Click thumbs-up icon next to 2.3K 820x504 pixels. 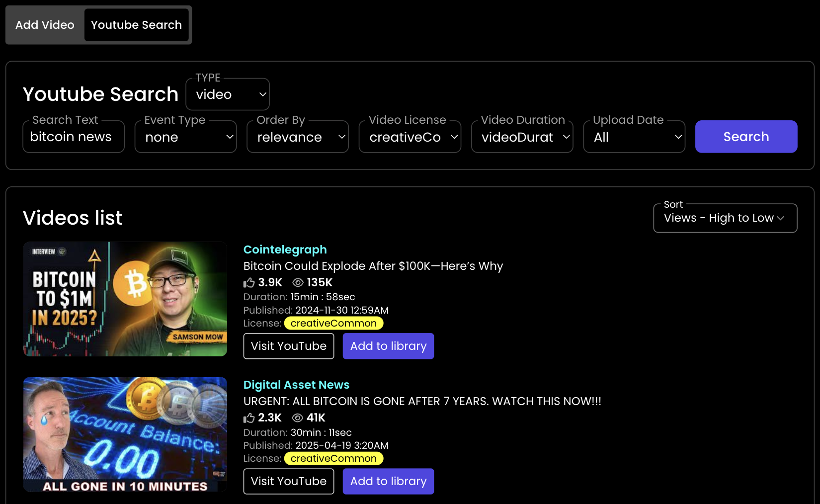click(x=249, y=418)
